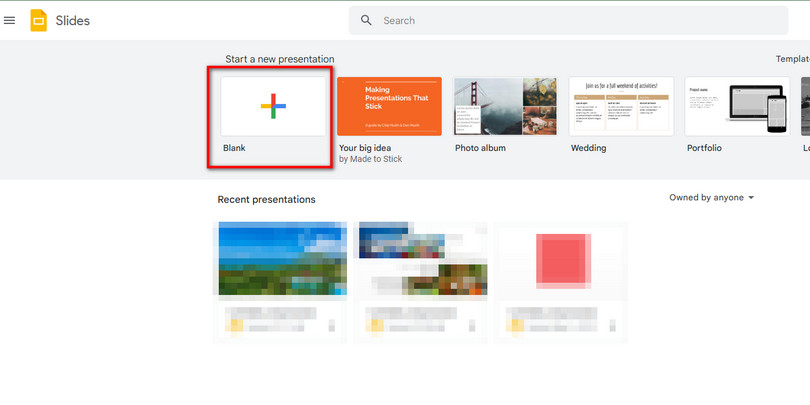Open the recent presentation with red square
The width and height of the screenshot is (810, 405).
point(561,259)
